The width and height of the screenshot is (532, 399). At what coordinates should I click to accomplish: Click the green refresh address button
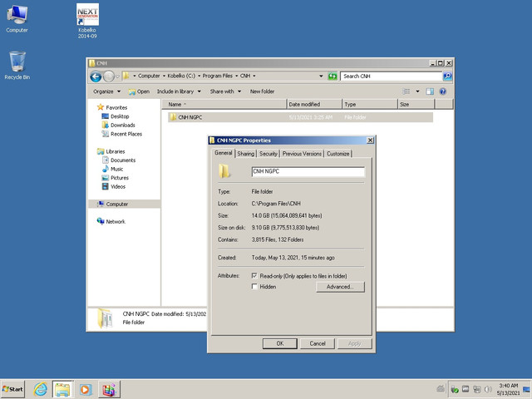[x=332, y=76]
